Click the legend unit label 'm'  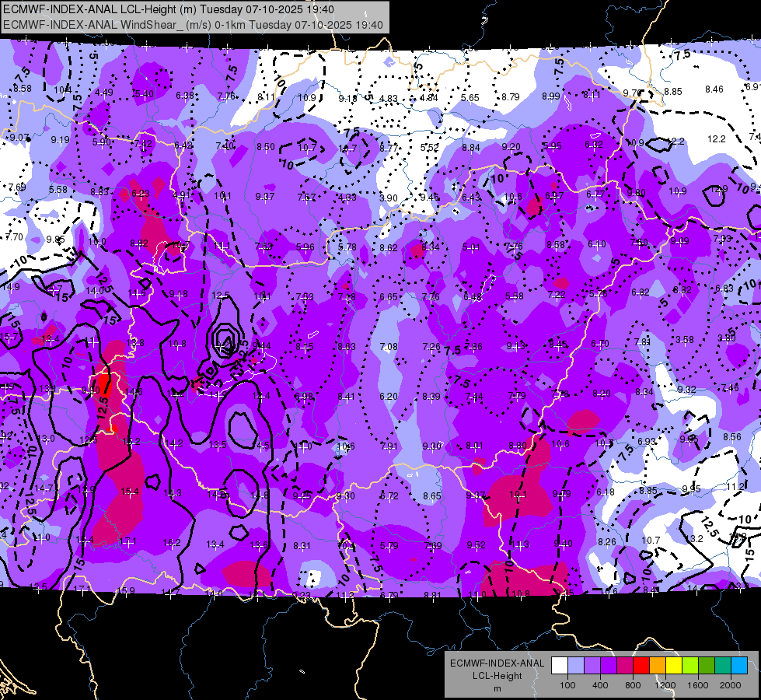pos(497,688)
